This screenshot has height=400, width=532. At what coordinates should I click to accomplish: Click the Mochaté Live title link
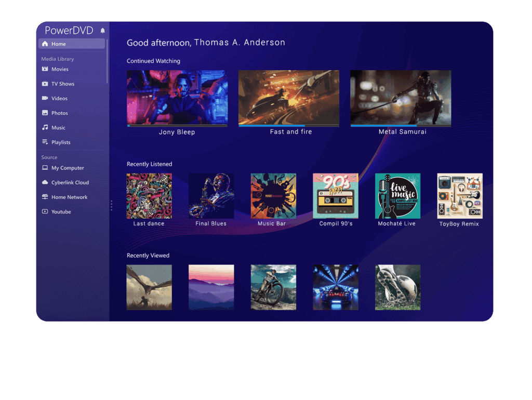point(396,223)
